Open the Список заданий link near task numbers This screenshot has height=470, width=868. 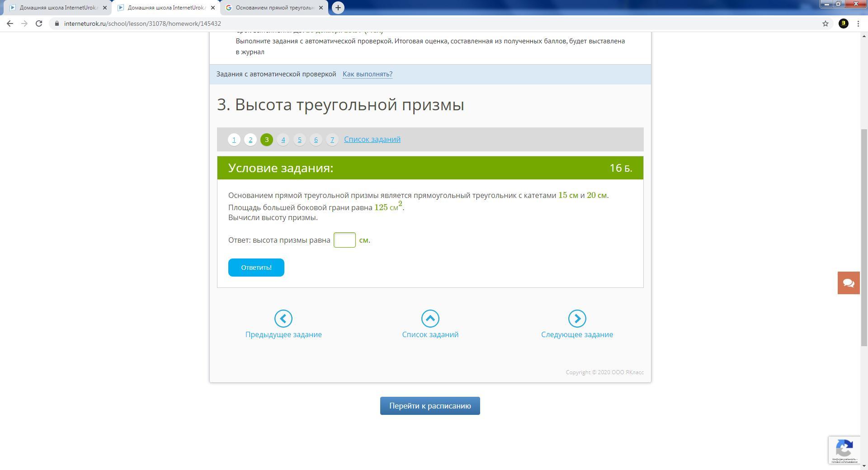point(372,139)
